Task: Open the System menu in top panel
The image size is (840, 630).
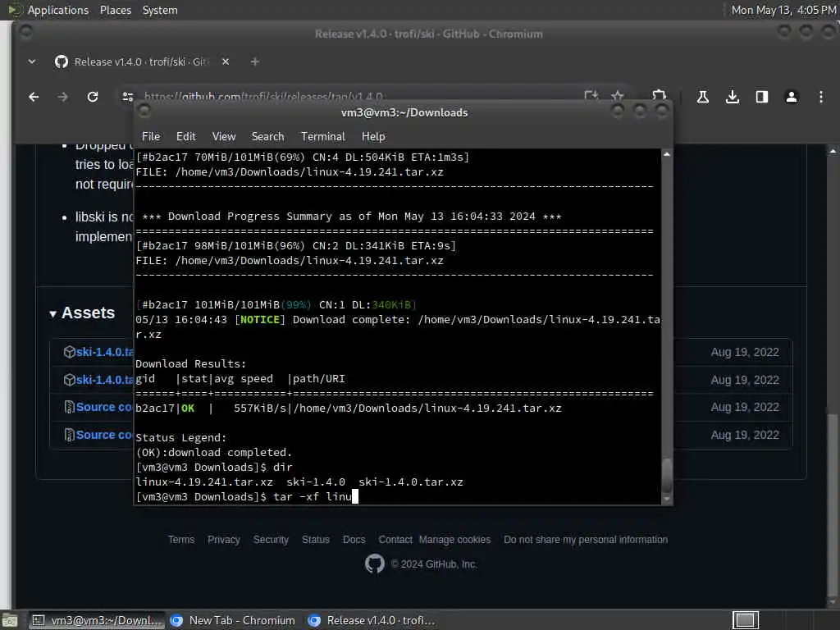Action: point(160,10)
